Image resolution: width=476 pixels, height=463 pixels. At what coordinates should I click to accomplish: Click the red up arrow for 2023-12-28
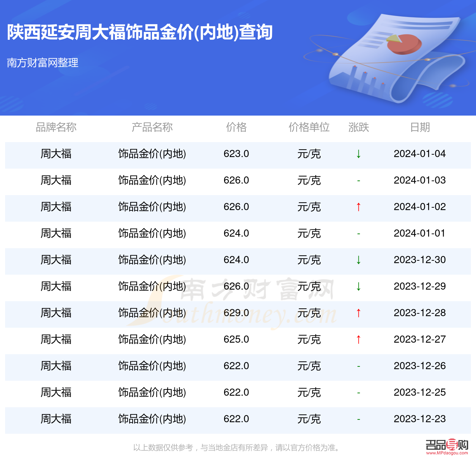(x=358, y=313)
